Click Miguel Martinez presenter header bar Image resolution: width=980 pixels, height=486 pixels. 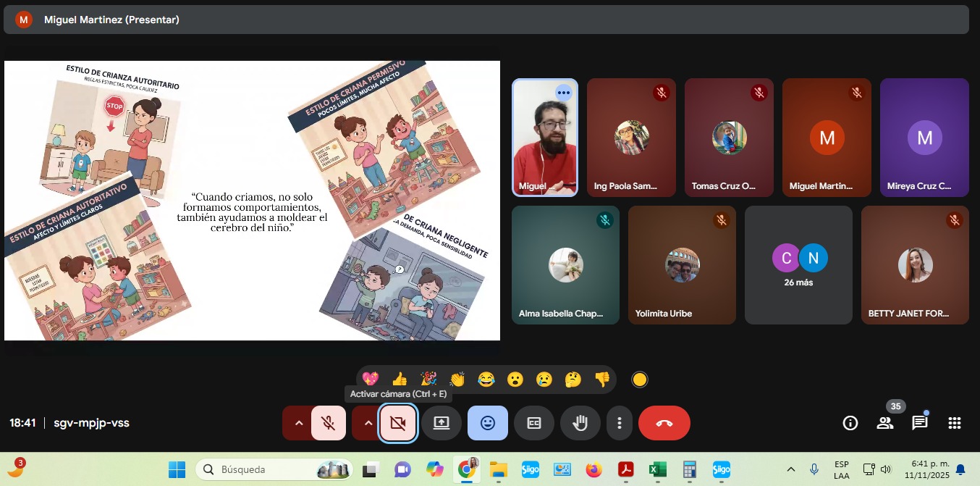486,20
